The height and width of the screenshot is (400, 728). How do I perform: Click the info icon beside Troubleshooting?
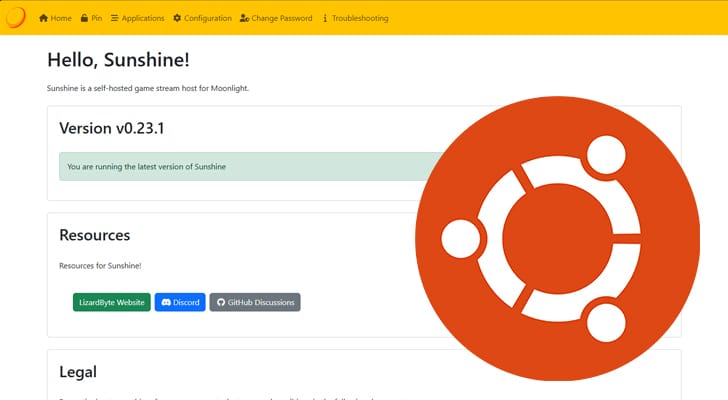pos(325,18)
